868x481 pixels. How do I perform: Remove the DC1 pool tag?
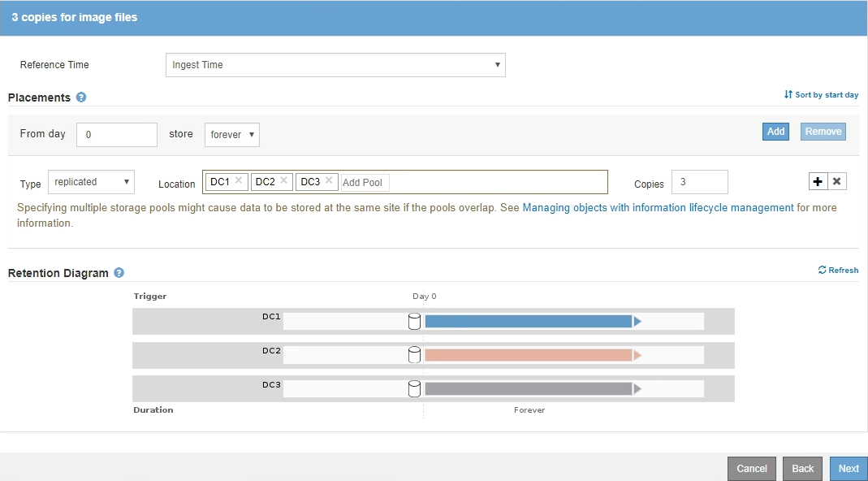[239, 181]
